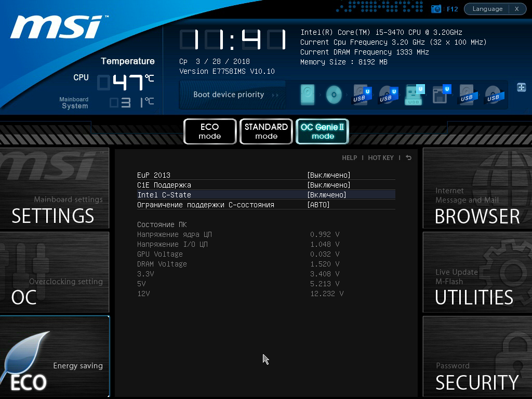This screenshot has width=532, height=399.
Task: Select the USB floppy boot device icon
Action: coord(442,95)
